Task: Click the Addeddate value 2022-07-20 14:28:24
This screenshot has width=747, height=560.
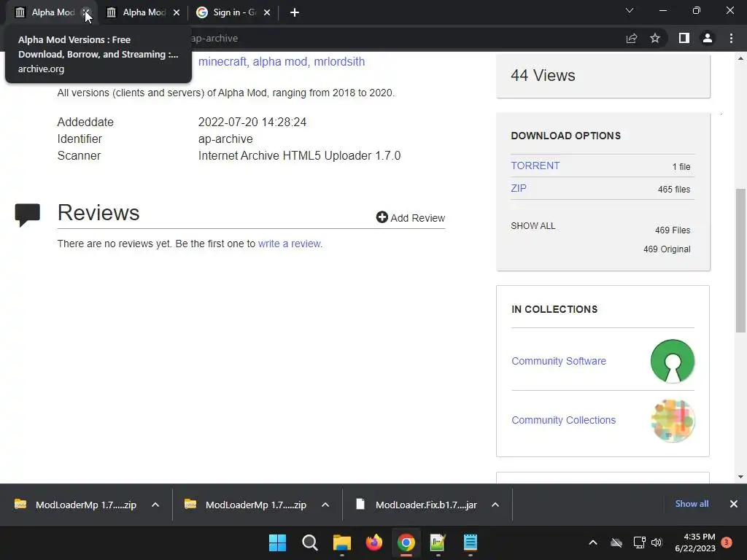Action: point(252,122)
